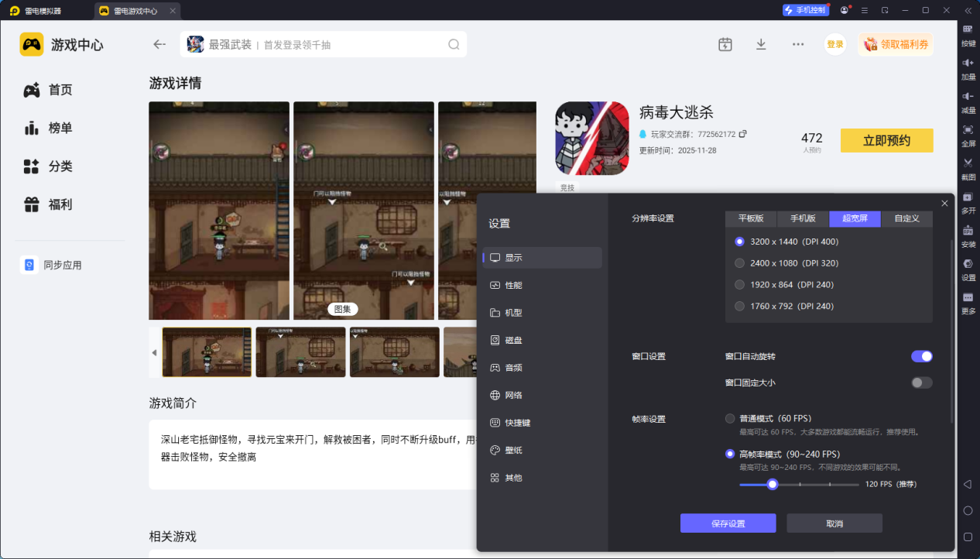980x559 pixels.
Task: Click the 同步应用 sync apps icon
Action: [29, 264]
